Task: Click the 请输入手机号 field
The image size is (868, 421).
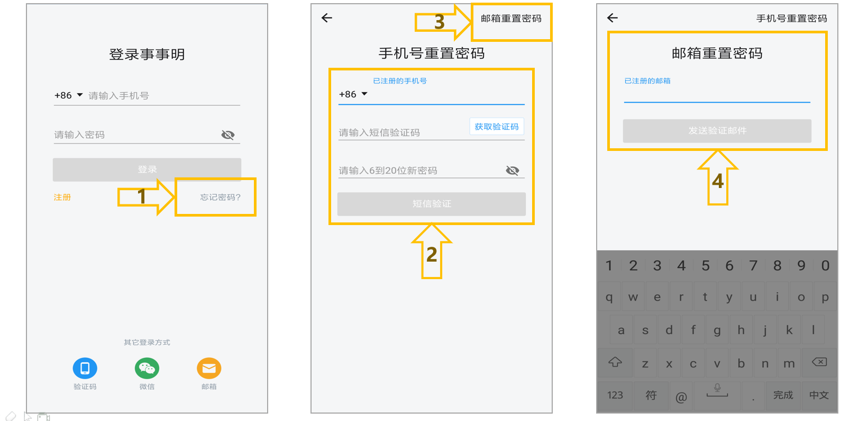Action: 164,96
